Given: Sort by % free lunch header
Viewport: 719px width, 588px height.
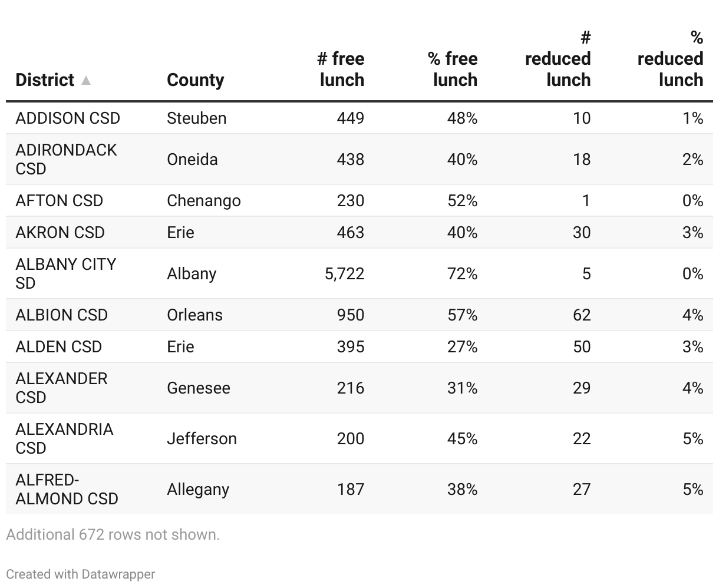Looking at the screenshot, I should click(453, 70).
